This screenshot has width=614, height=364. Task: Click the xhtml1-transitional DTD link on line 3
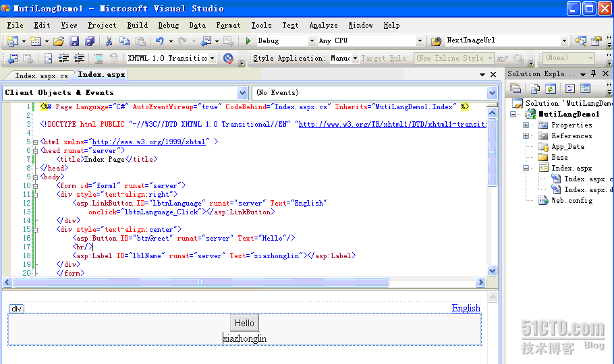coord(393,124)
